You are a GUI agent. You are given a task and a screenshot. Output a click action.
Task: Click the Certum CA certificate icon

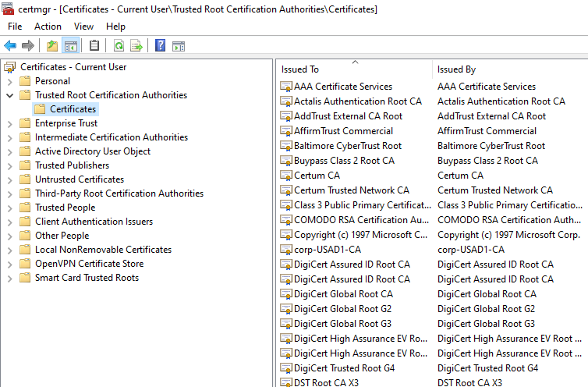(286, 176)
